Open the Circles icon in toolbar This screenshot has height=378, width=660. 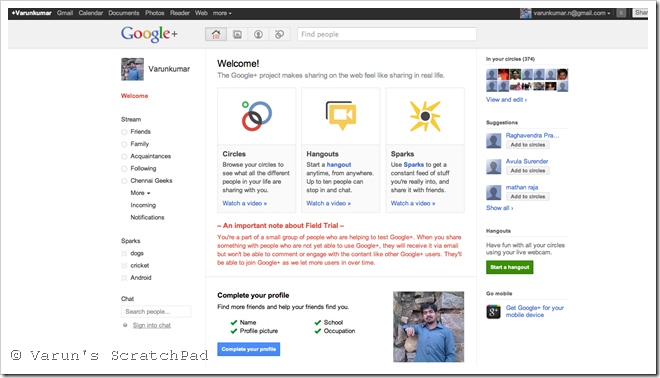pyautogui.click(x=279, y=34)
